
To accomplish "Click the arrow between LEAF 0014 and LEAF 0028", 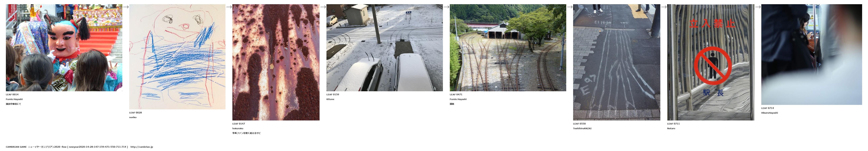I will pos(126,7).
